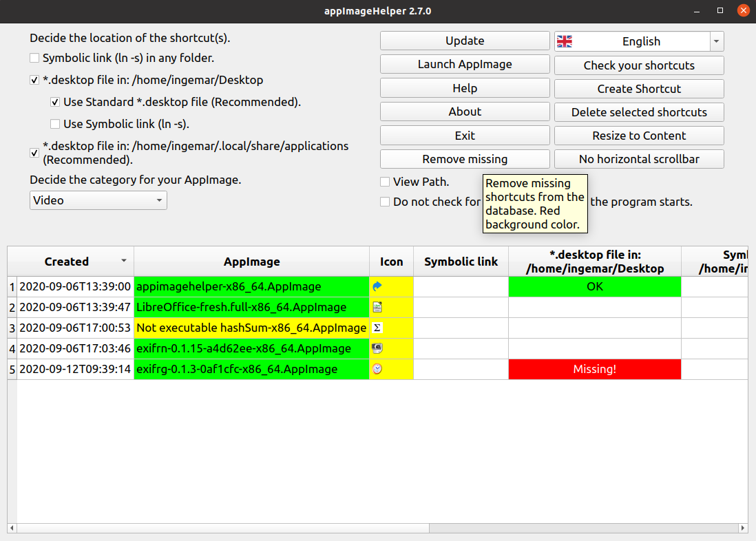The width and height of the screenshot is (756, 541).
Task: Click date cell 2020-09-06T17:00:53
Action: click(75, 328)
